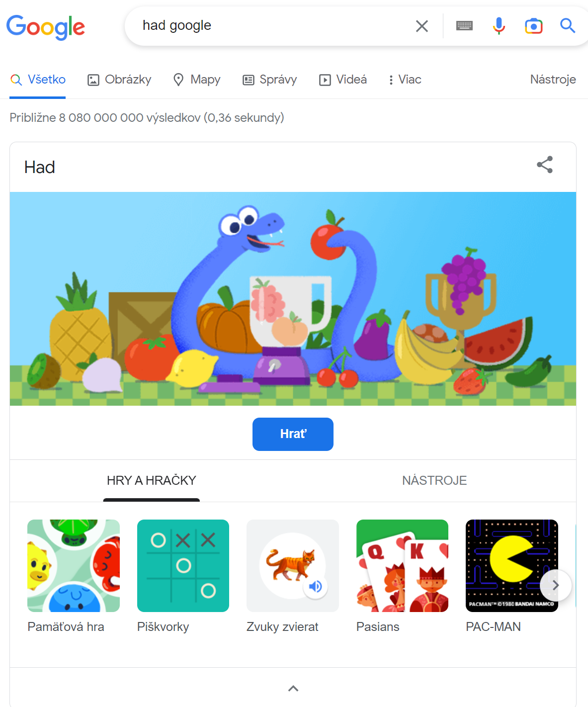
Task: Collapse the games panel with up chevron
Action: click(293, 688)
